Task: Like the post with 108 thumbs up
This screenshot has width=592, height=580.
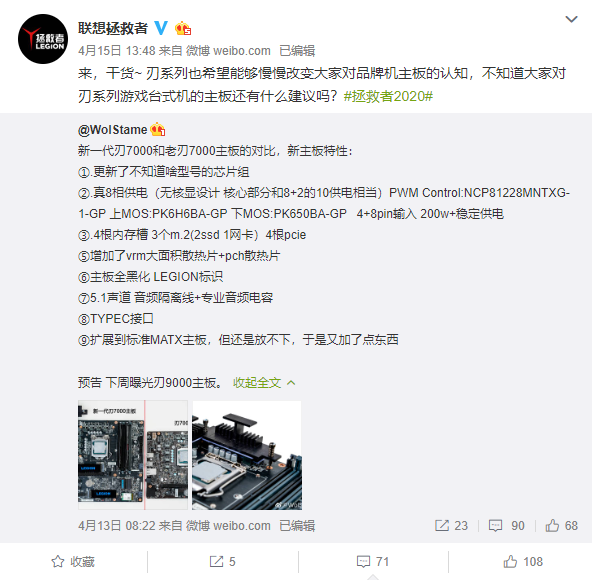Action: click(x=523, y=561)
